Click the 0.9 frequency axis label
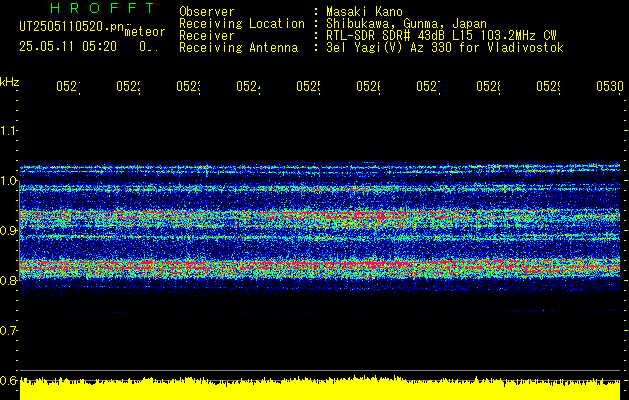The image size is (629, 400). (x=8, y=231)
